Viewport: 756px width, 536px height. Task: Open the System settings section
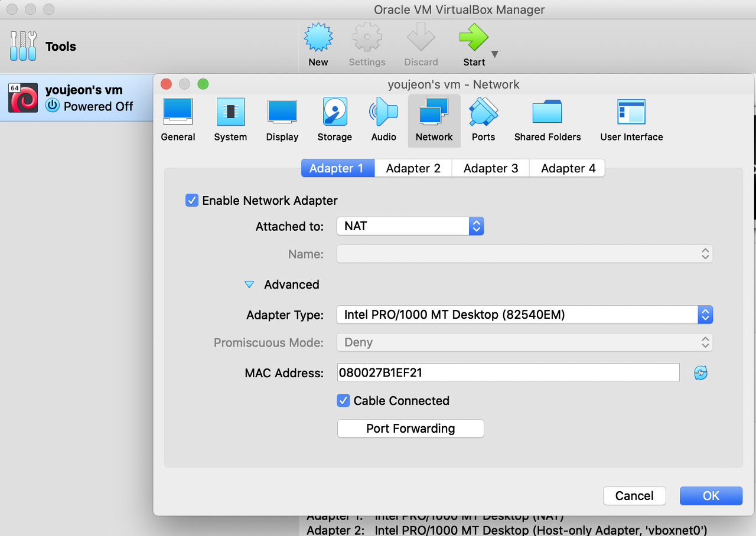coord(230,120)
